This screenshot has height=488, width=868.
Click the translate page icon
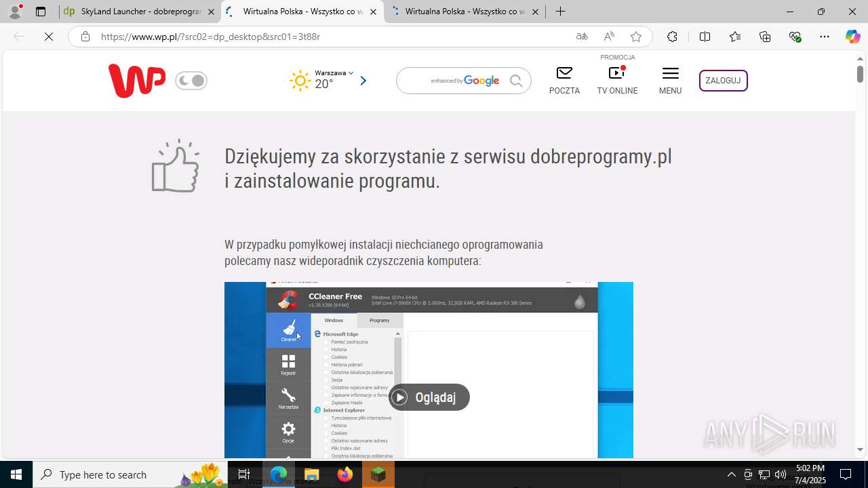(x=582, y=37)
